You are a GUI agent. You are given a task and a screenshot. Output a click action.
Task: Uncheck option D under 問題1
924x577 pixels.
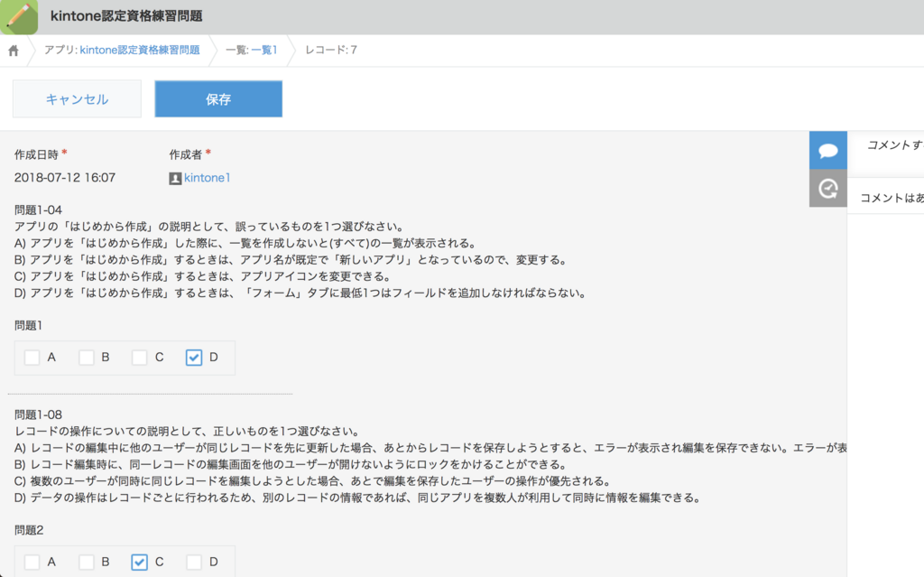pyautogui.click(x=194, y=358)
